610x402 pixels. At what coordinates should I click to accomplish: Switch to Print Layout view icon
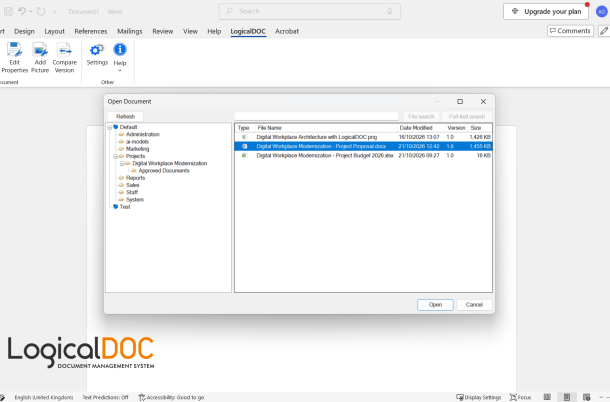567,397
